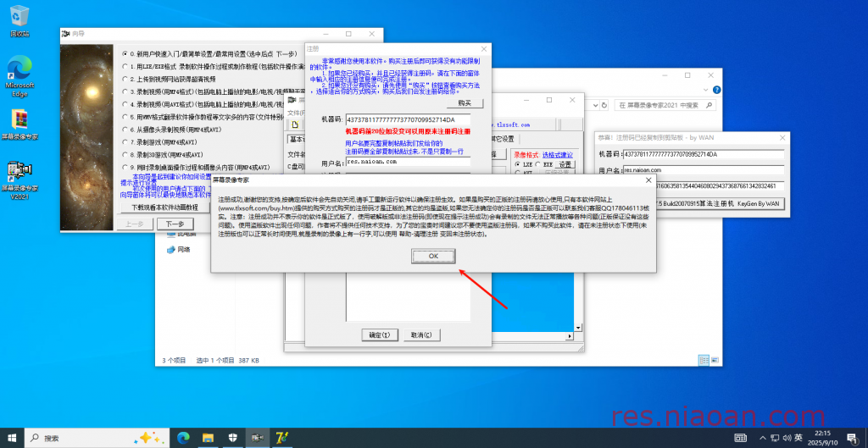The image size is (868, 448).
Task: Click the screen recorder taskbar icon
Action: tap(256, 438)
